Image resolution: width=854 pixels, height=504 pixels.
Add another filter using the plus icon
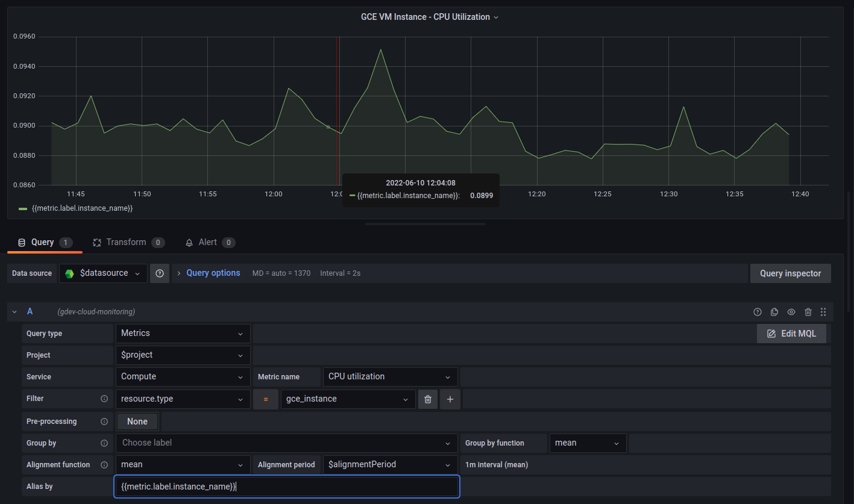click(450, 399)
